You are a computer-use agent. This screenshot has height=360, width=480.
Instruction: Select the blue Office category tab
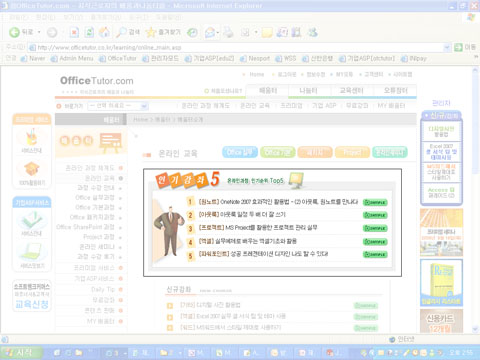coord(240,152)
